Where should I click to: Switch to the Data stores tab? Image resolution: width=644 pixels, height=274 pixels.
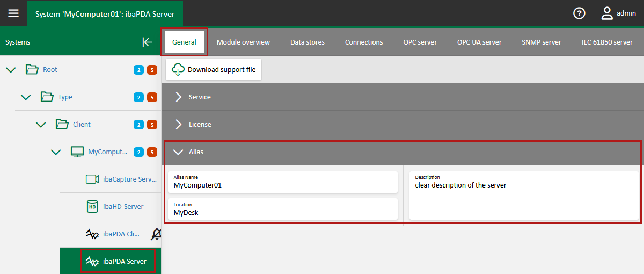[308, 42]
